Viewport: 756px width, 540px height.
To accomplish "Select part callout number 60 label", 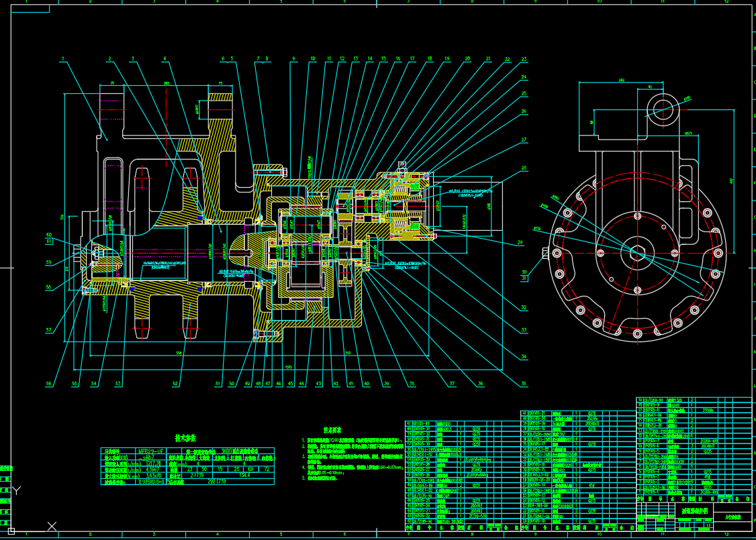I will (48, 235).
